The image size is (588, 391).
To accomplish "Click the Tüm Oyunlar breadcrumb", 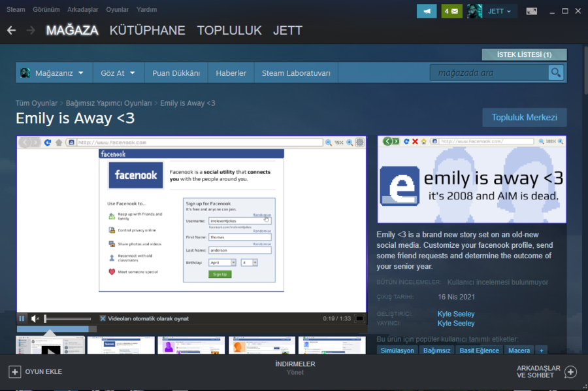I will coord(37,103).
